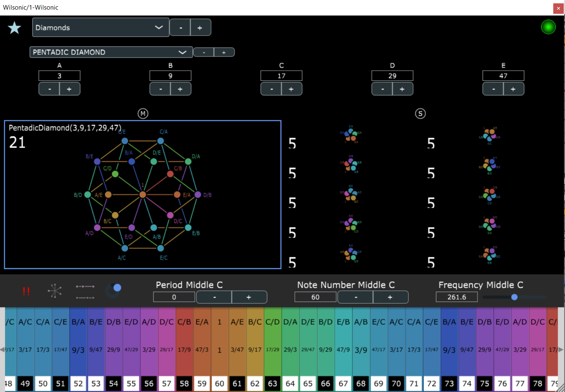Click keyboard key 75 labeled D/B
This screenshot has height=392, width=565.
[x=485, y=349]
